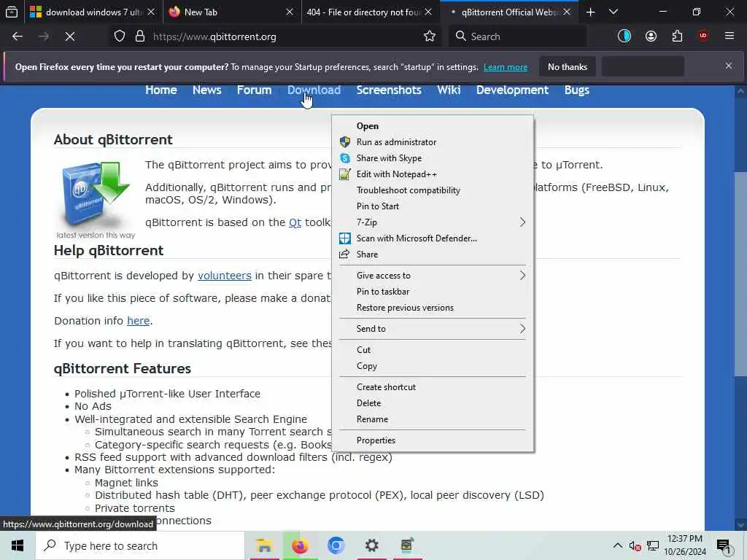The height and width of the screenshot is (560, 747).
Task: Open the Bugs navigation link
Action: [576, 90]
